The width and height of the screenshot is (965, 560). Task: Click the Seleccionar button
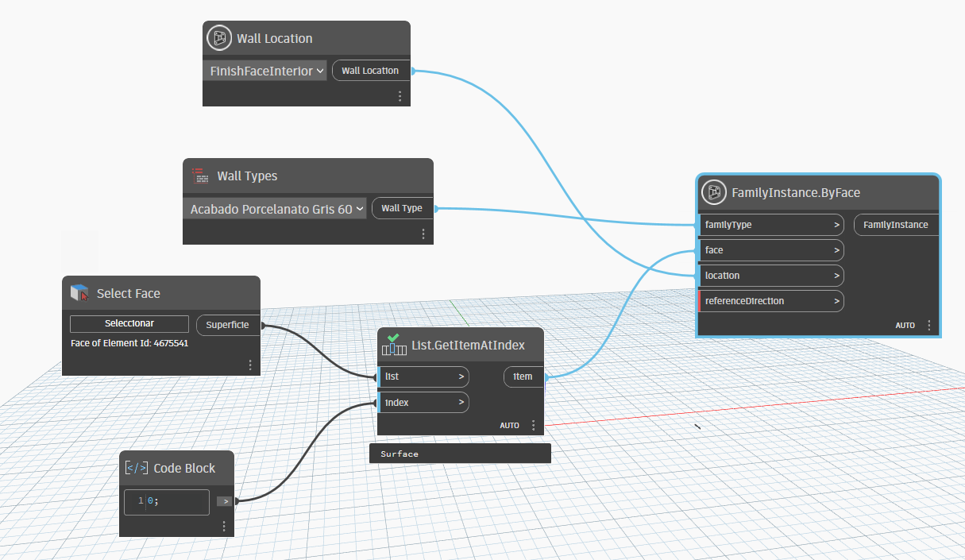pyautogui.click(x=129, y=324)
